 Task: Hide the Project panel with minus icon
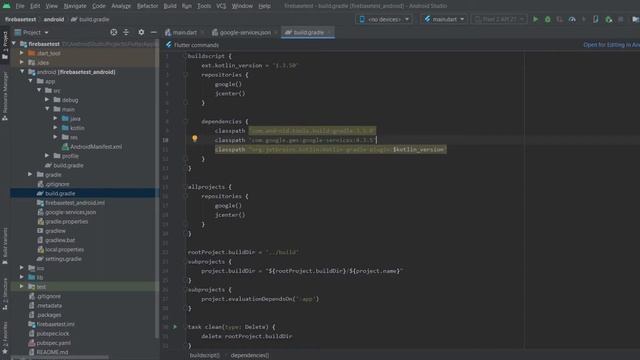click(x=153, y=32)
